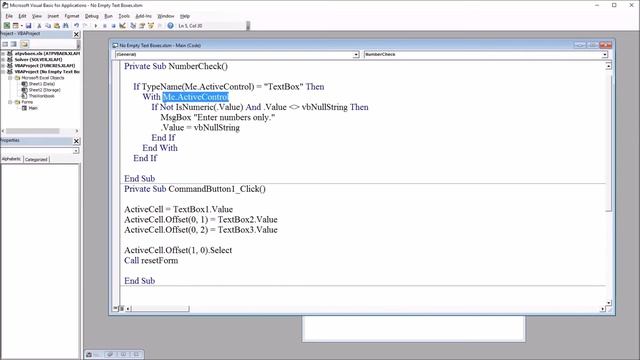640x360 pixels.
Task: Open the View menu
Action: (37, 16)
